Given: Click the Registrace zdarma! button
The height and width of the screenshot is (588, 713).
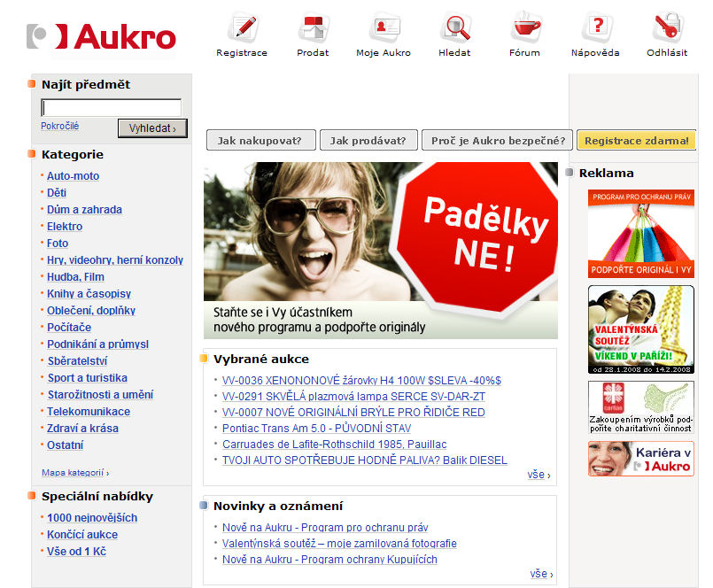Looking at the screenshot, I should (x=636, y=141).
